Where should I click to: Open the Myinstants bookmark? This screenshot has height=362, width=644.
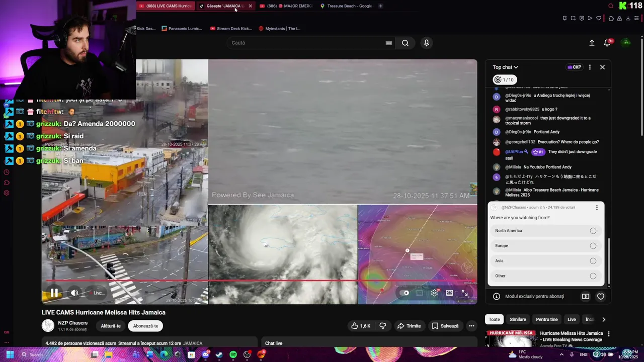coord(279,29)
